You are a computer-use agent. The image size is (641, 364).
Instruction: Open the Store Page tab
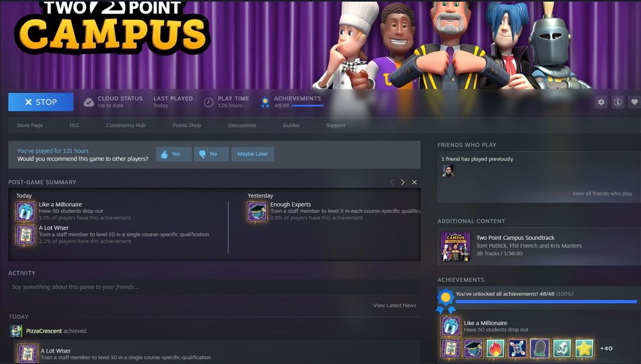(x=30, y=126)
